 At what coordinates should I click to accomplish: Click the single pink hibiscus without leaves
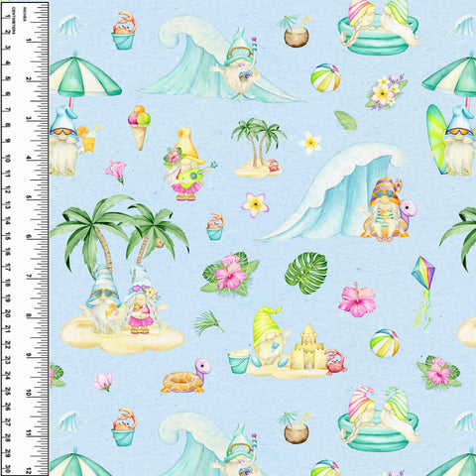[357, 299]
